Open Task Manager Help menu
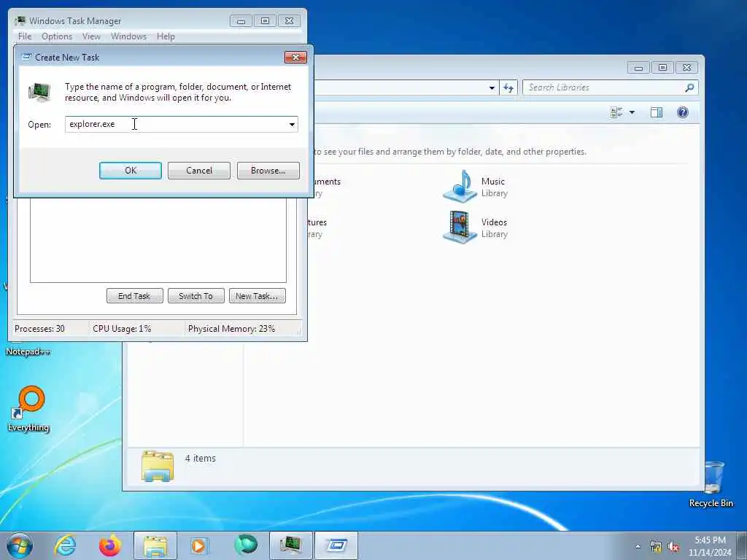This screenshot has height=560, width=747. coord(166,36)
